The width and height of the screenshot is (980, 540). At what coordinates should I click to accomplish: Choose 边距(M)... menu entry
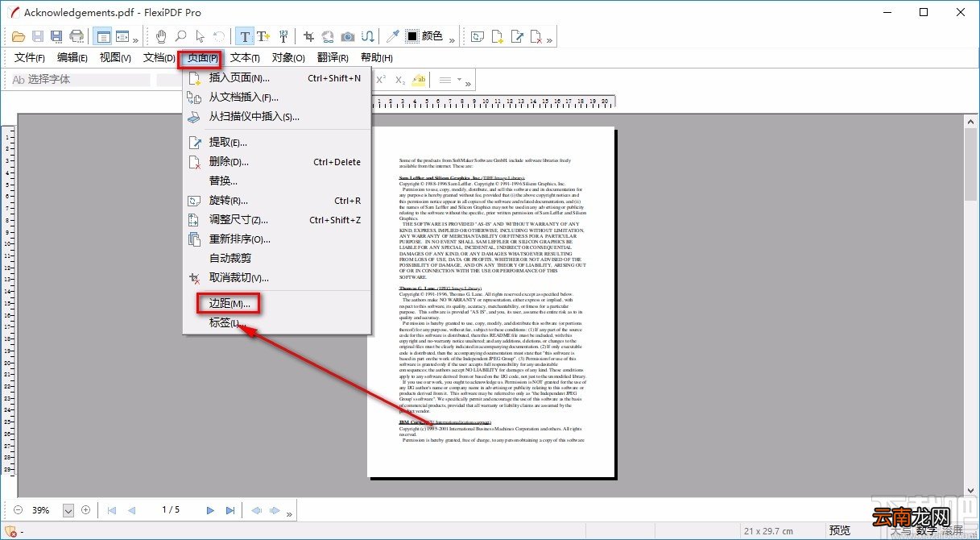[x=276, y=304]
